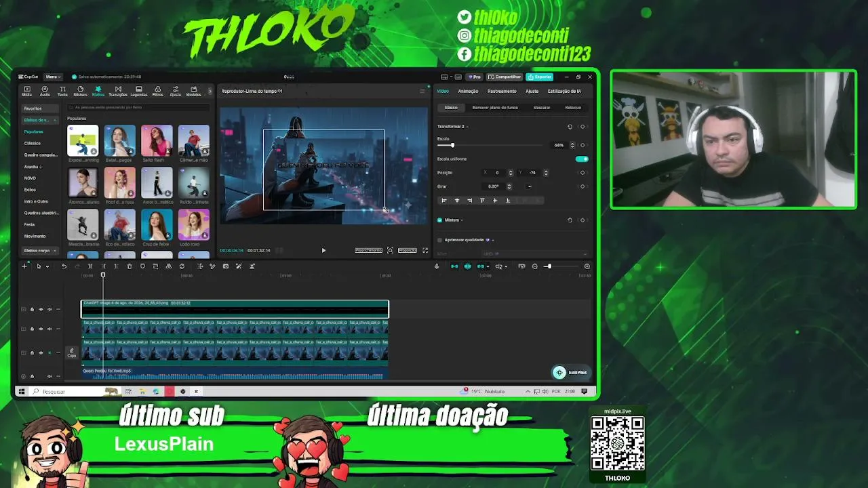Open the Stickers panel
868x488 pixels.
80,91
